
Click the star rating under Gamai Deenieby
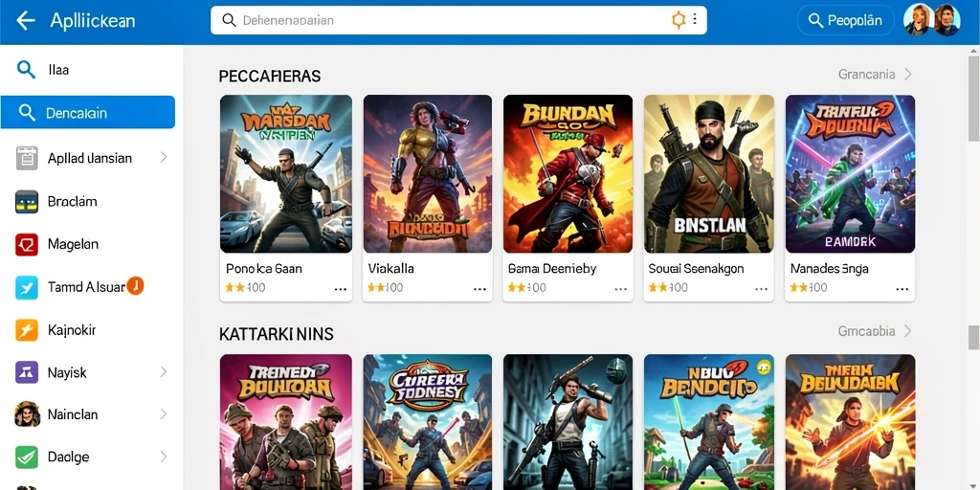[527, 287]
